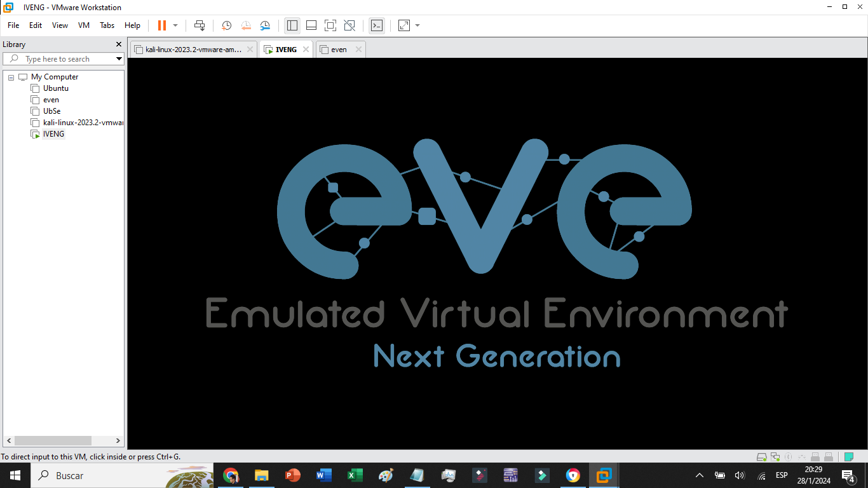Open the Tabs menu
Image resolution: width=868 pixels, height=488 pixels.
click(x=107, y=25)
